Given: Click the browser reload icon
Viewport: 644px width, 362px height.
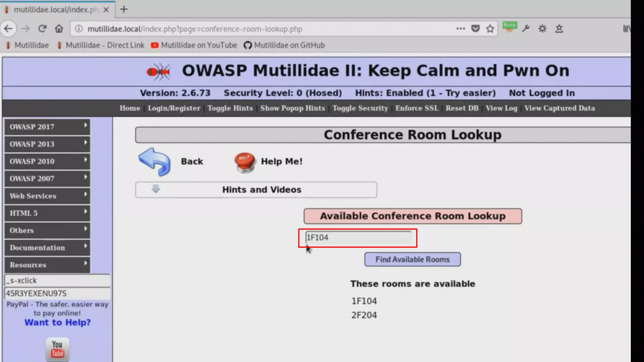Looking at the screenshot, I should (x=42, y=29).
